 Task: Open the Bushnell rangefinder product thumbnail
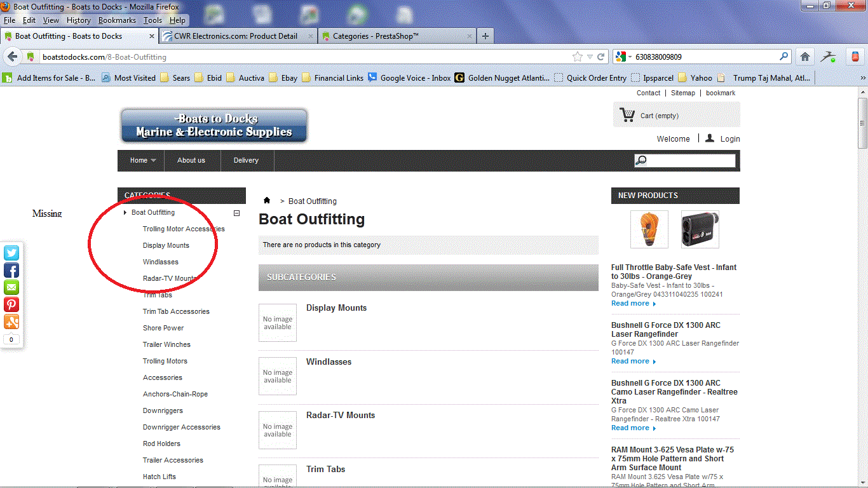pyautogui.click(x=700, y=229)
